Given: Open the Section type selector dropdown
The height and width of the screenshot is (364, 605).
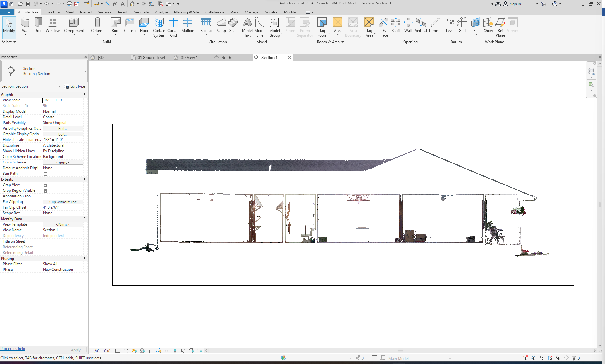Looking at the screenshot, I should tap(85, 71).
